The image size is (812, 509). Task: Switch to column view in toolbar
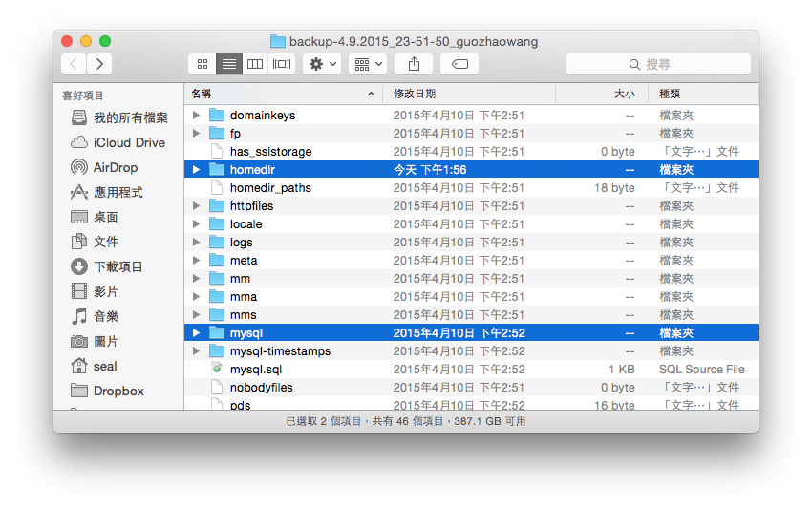pos(255,64)
